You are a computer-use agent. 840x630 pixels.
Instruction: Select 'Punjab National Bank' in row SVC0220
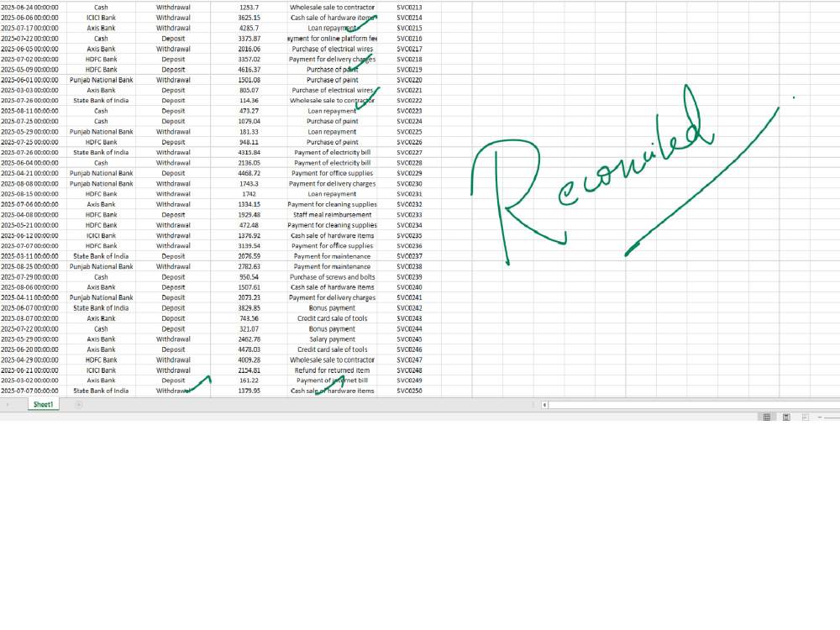(x=102, y=80)
